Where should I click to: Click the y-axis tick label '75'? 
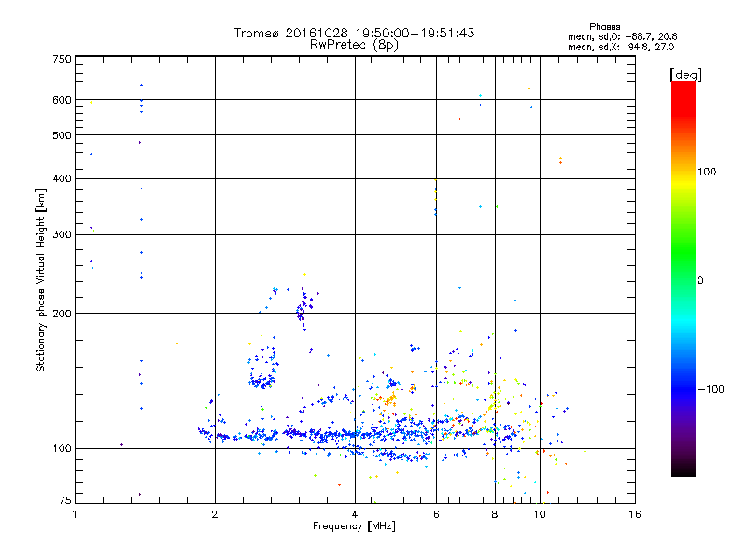[65, 500]
